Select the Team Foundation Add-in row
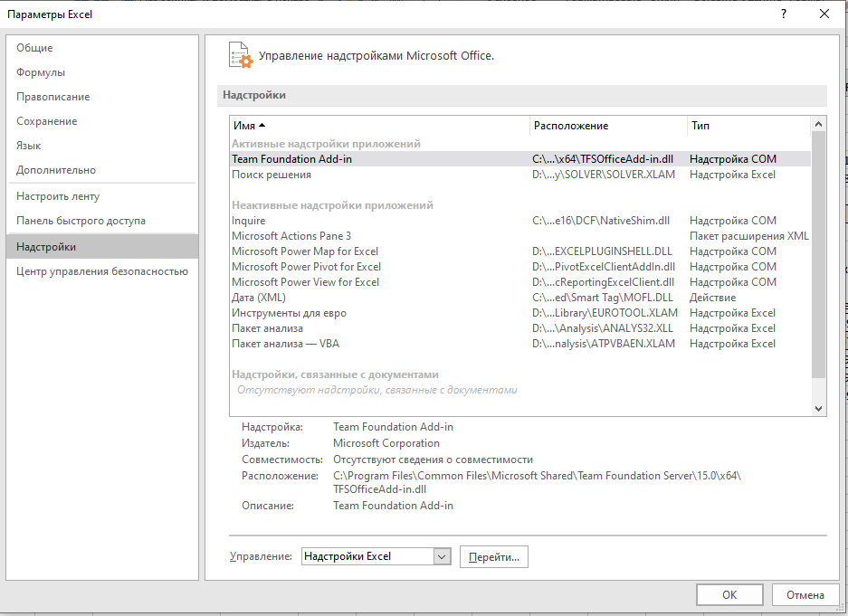This screenshot has height=616, width=848. click(x=519, y=159)
